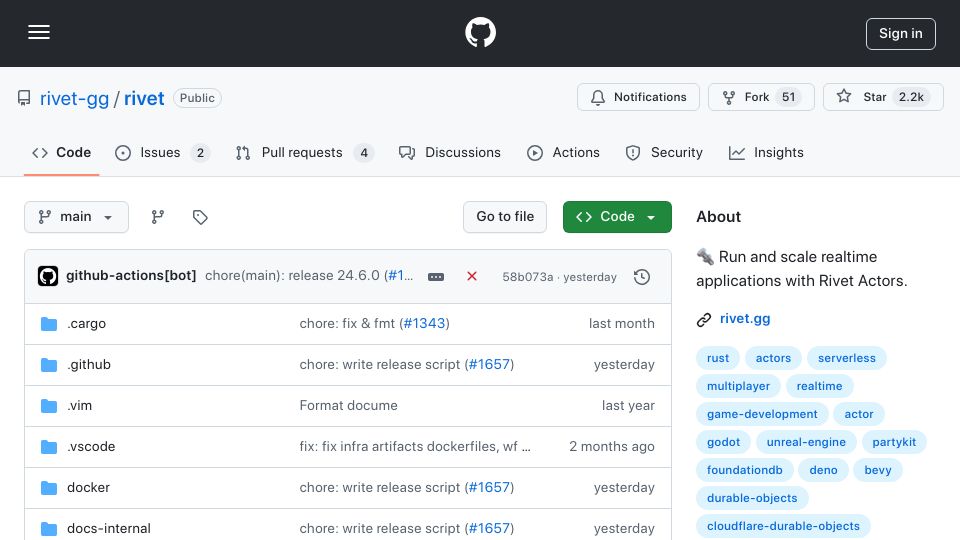Select the cloudflare-durable-objects topic tag
This screenshot has width=960, height=540.
point(783,527)
